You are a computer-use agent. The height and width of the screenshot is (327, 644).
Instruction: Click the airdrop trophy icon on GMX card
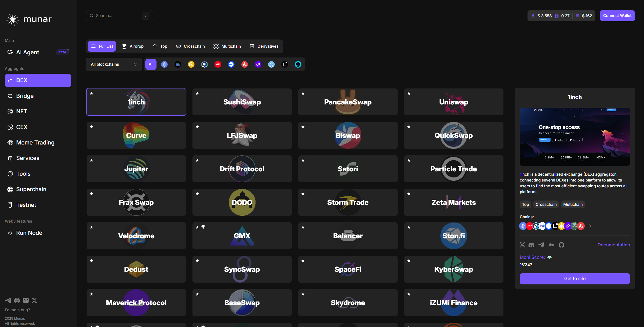(x=203, y=227)
